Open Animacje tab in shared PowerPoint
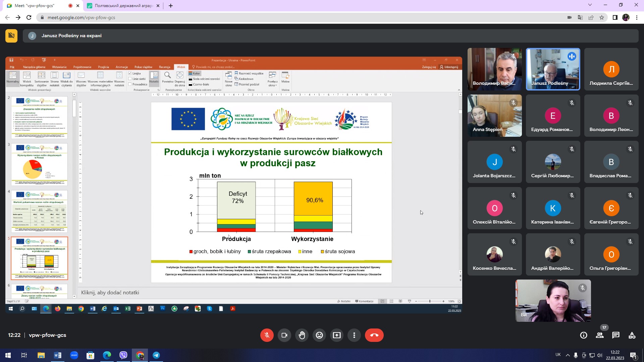The height and width of the screenshot is (362, 644). 122,67
